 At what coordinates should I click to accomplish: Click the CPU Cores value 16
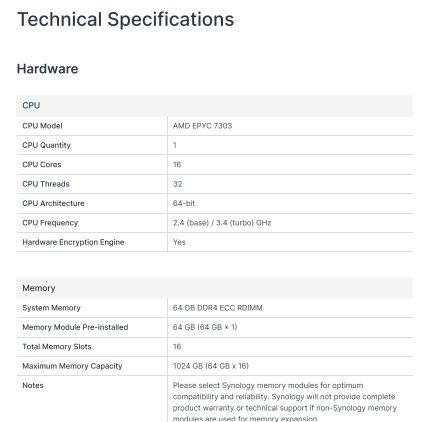pos(177,165)
